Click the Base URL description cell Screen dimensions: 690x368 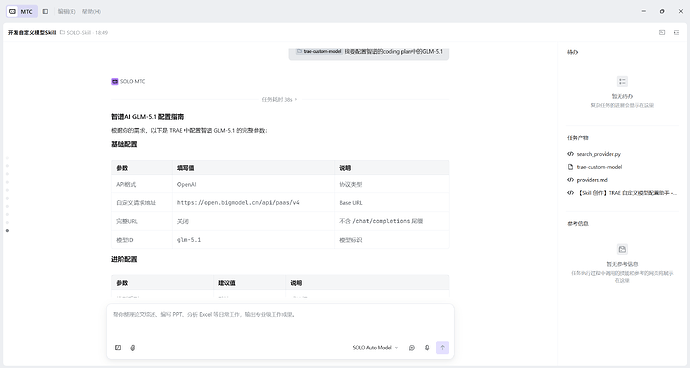pos(392,203)
